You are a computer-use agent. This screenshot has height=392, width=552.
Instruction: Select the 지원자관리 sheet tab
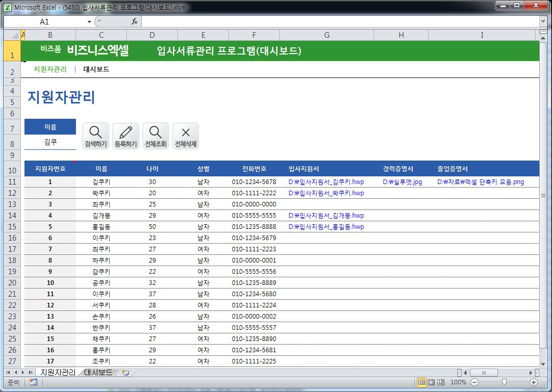(x=58, y=373)
